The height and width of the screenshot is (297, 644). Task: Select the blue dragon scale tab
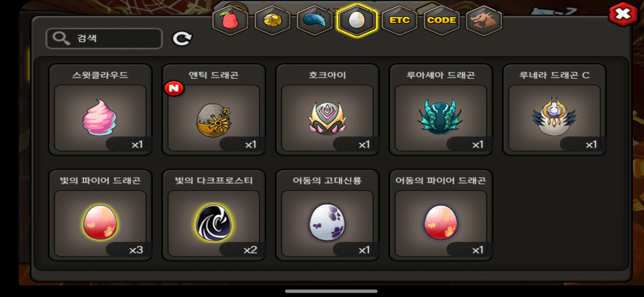tap(315, 20)
